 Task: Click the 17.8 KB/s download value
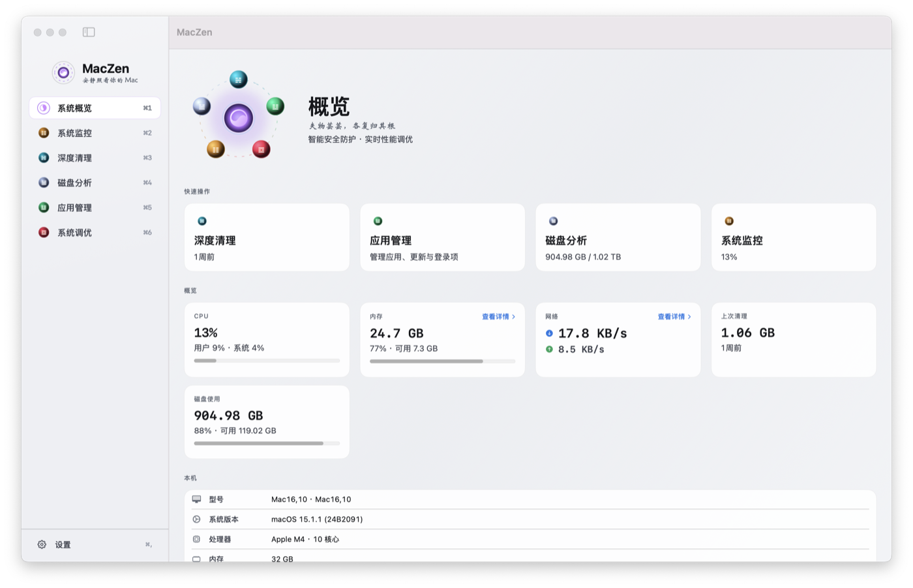(x=592, y=333)
